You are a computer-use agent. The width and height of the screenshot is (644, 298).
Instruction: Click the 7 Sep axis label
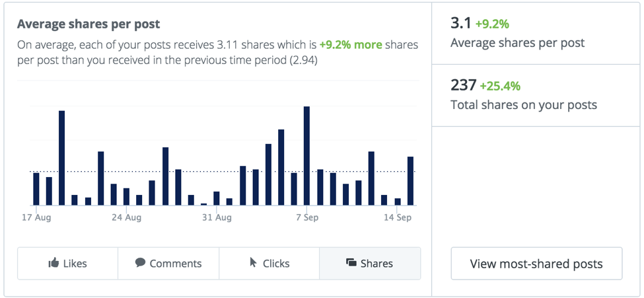(x=307, y=217)
